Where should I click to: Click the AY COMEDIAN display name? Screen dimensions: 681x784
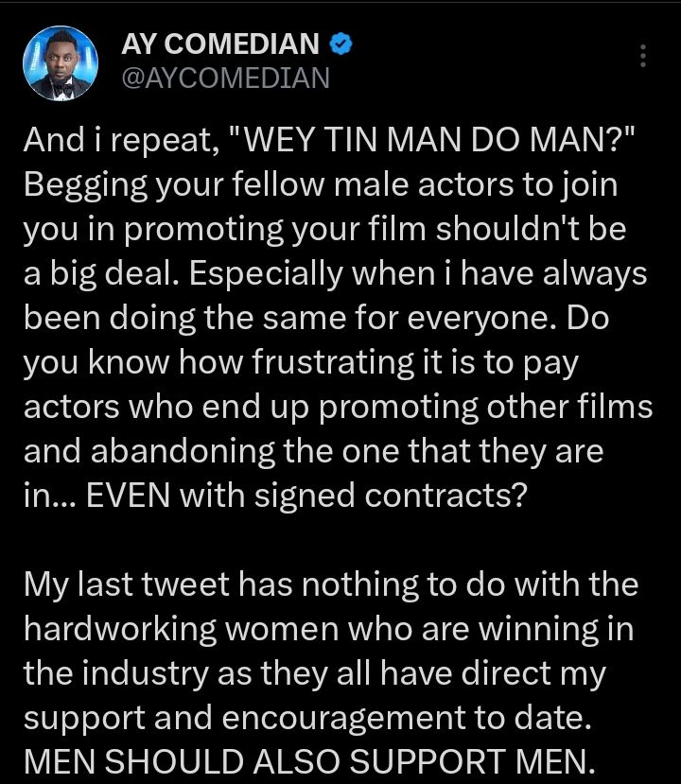pyautogui.click(x=221, y=44)
